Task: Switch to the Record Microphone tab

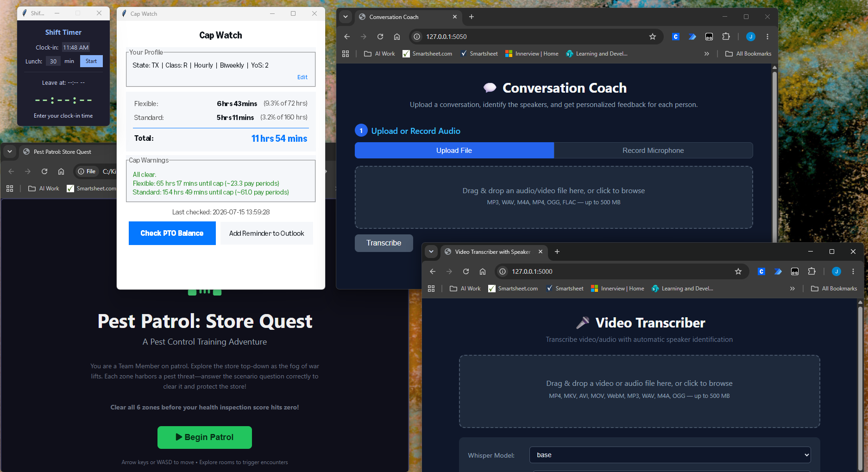Action: click(653, 151)
